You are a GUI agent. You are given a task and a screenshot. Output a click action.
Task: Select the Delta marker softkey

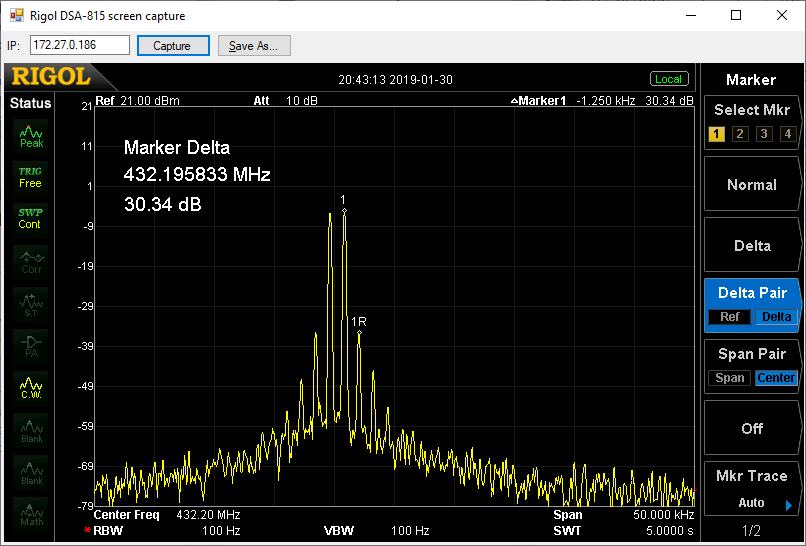[752, 245]
